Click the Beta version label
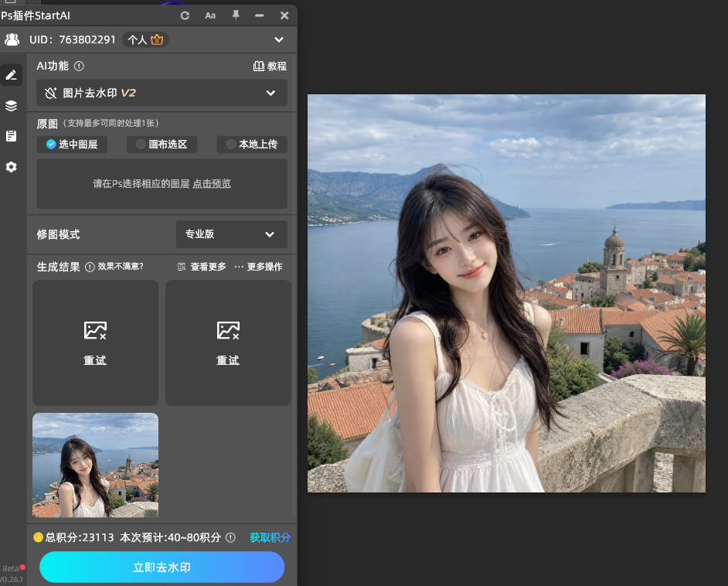 pos(10,569)
